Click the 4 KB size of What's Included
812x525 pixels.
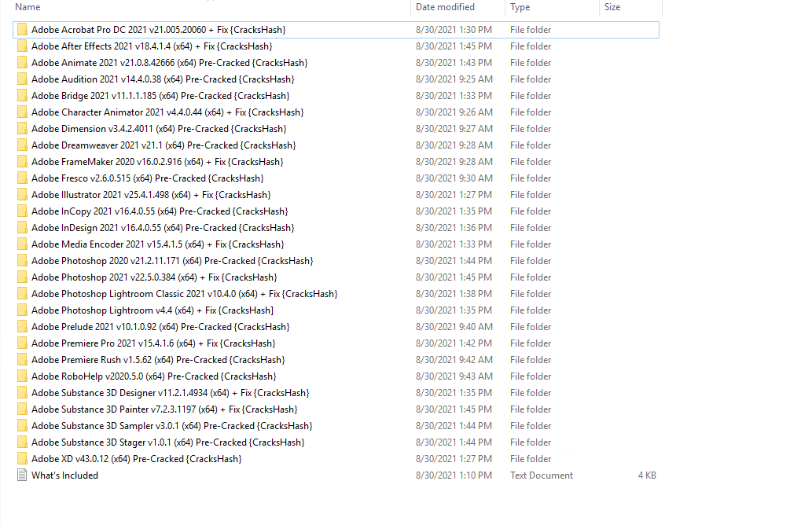point(647,475)
